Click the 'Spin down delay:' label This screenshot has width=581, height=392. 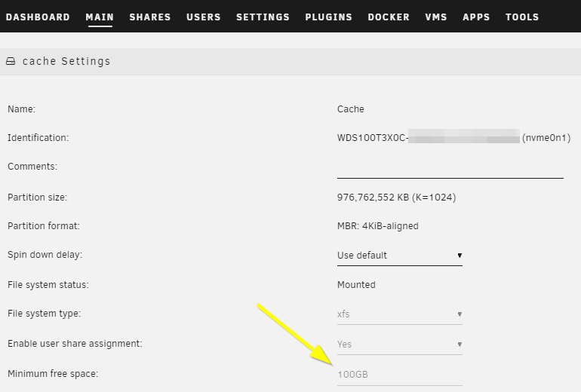coord(45,255)
